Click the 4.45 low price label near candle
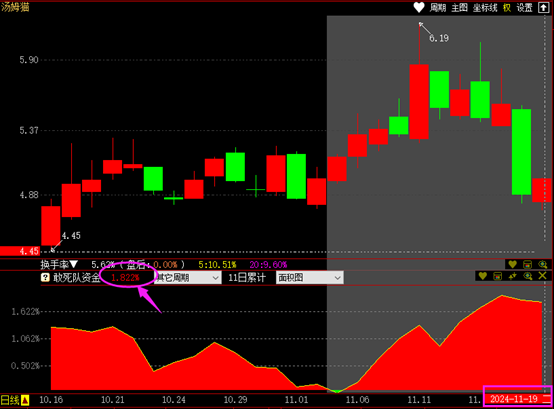Screen dimensions: 554x409 71,236
